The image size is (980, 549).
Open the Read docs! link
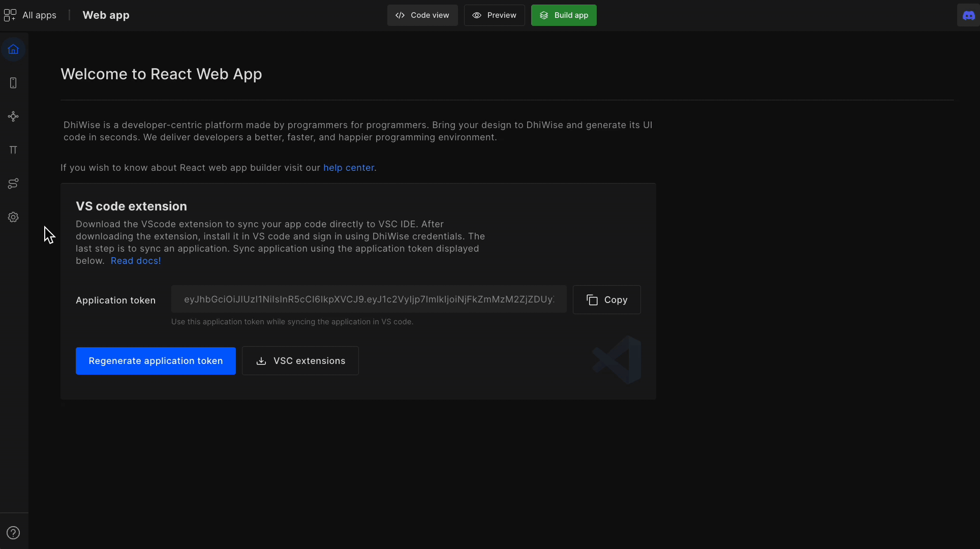(x=136, y=261)
